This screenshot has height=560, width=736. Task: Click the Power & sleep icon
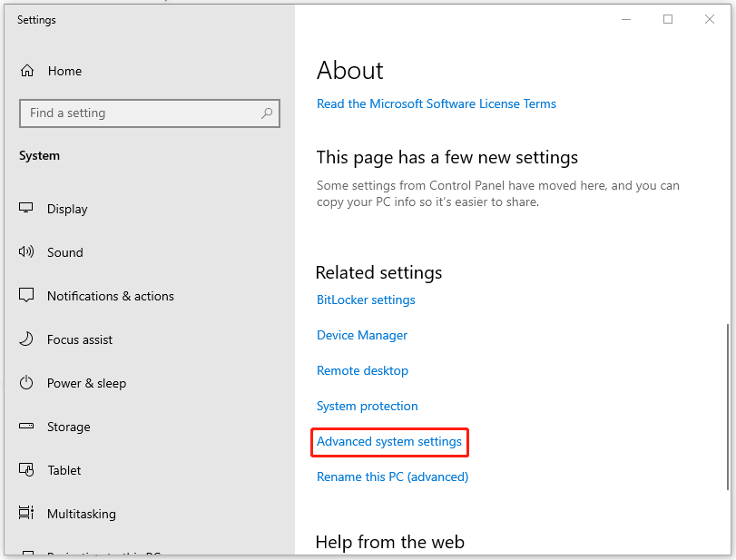point(26,383)
